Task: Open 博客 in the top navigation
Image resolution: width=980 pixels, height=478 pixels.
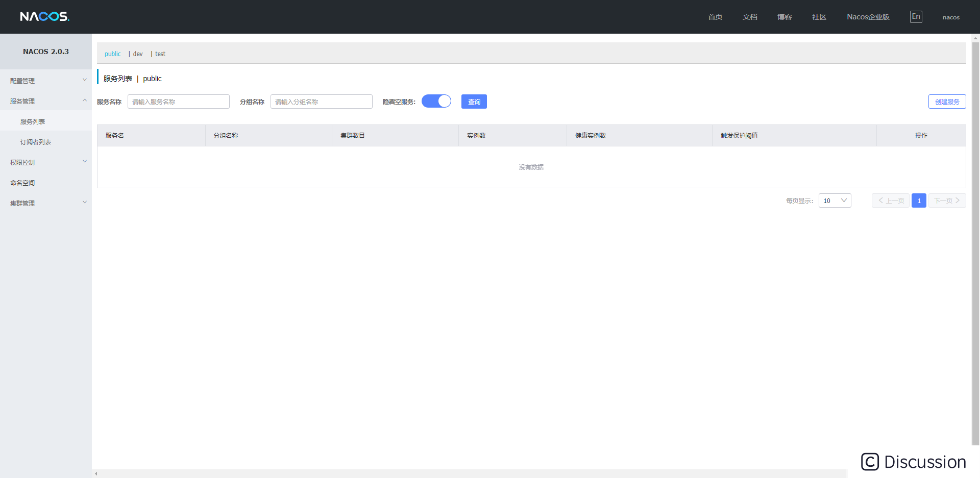Action: (785, 17)
